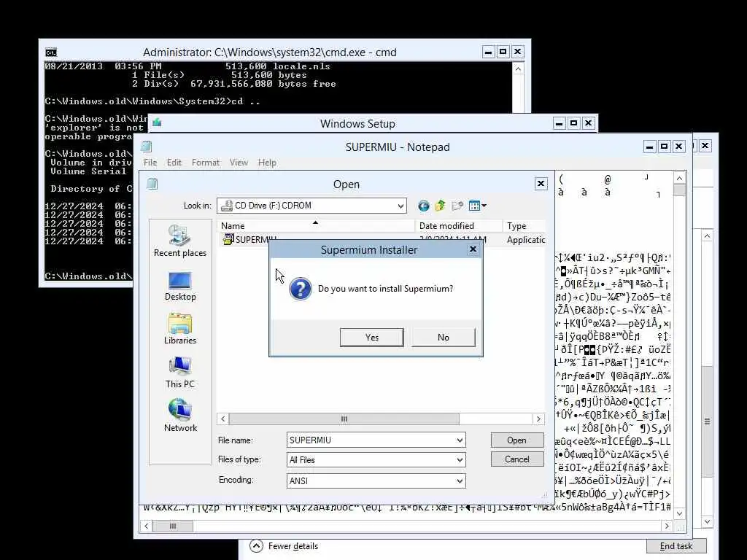Maximize the Notepad window
This screenshot has width=747, height=560.
tap(664, 147)
